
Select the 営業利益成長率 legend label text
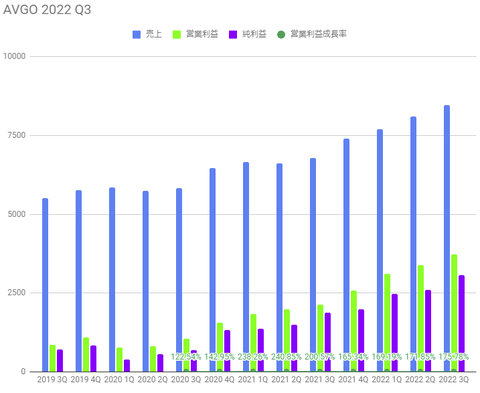click(x=318, y=34)
